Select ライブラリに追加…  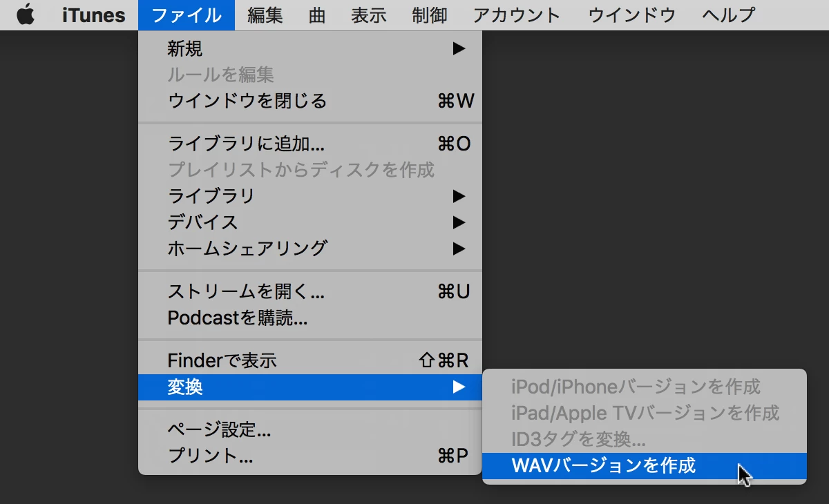coord(310,144)
